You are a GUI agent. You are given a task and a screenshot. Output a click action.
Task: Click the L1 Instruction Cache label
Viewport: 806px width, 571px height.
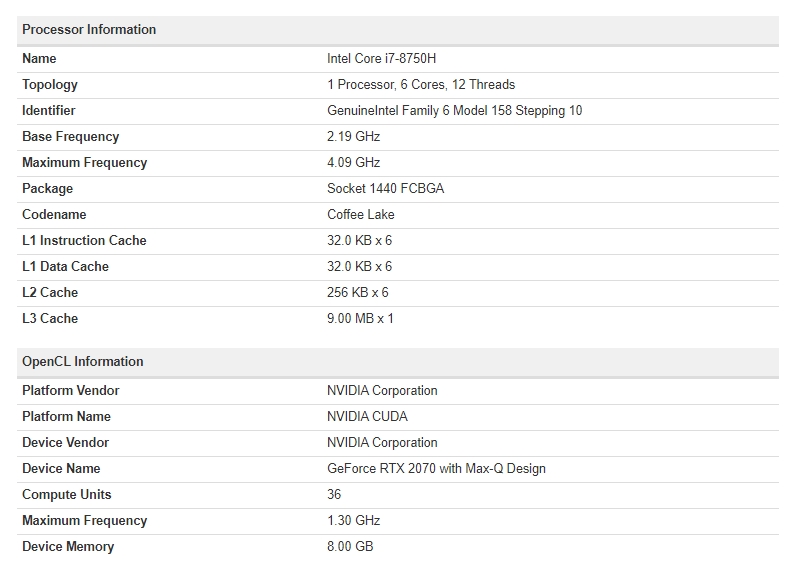(84, 241)
